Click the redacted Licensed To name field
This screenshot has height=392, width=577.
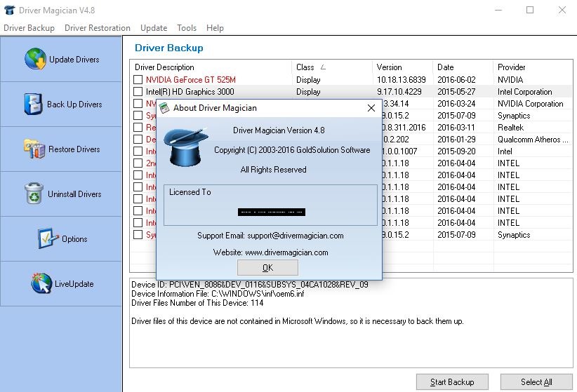[272, 212]
